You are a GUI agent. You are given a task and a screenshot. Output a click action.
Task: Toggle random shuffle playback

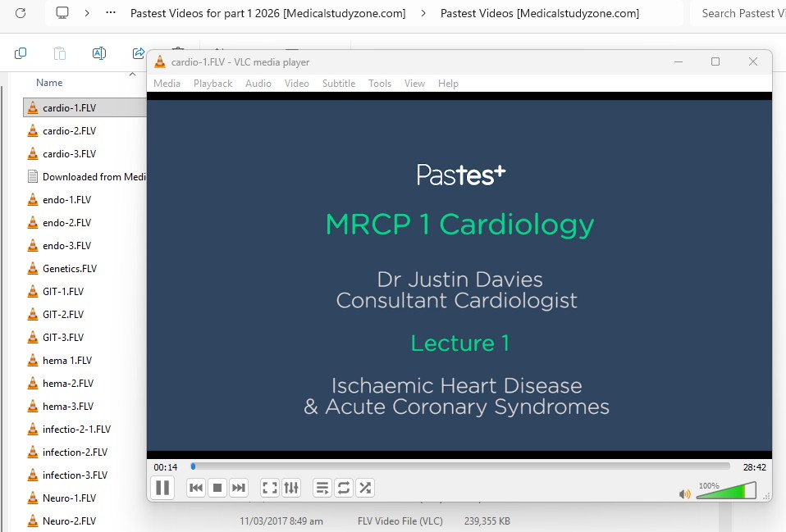click(x=365, y=488)
